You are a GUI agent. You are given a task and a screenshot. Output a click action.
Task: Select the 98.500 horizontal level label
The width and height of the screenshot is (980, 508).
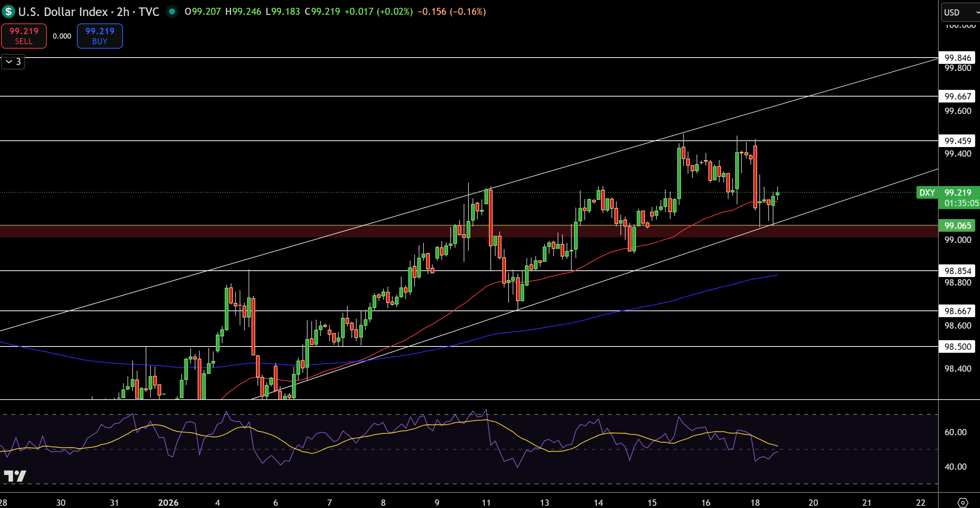958,346
